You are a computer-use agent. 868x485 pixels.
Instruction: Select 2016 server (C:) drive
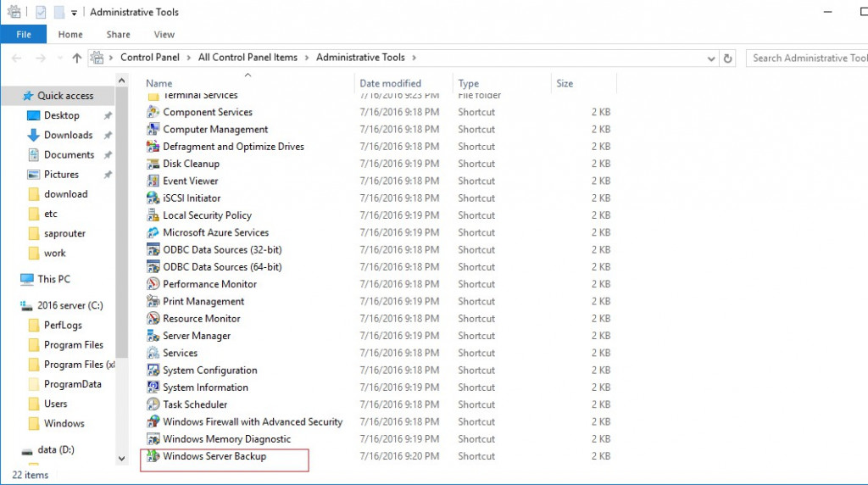pos(70,305)
